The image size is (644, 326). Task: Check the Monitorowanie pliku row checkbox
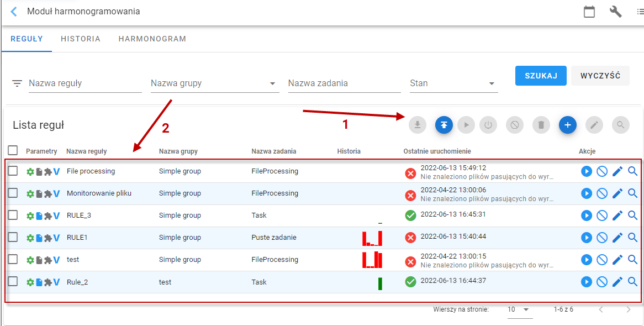13,193
